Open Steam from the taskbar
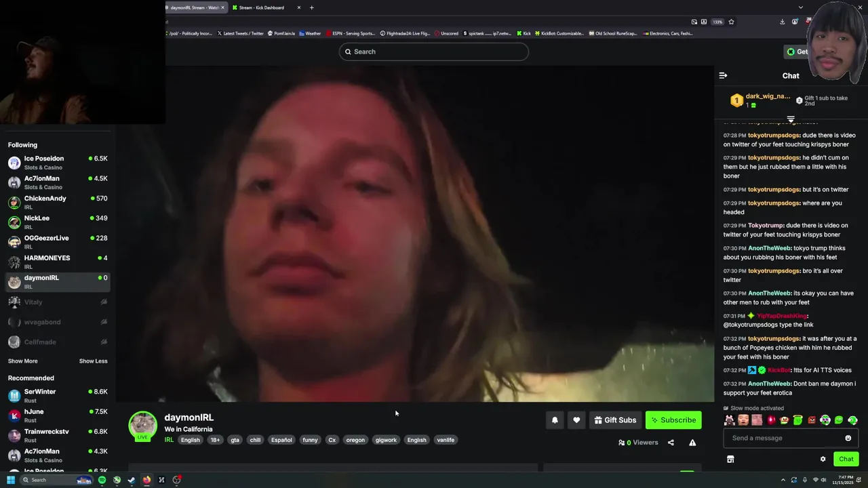Image resolution: width=868 pixels, height=488 pixels. pyautogui.click(x=132, y=480)
